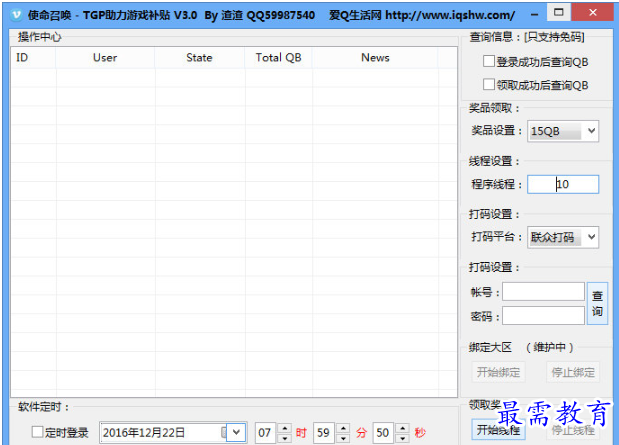The height and width of the screenshot is (445, 619).
Task: Minimize the window
Action: (x=535, y=15)
